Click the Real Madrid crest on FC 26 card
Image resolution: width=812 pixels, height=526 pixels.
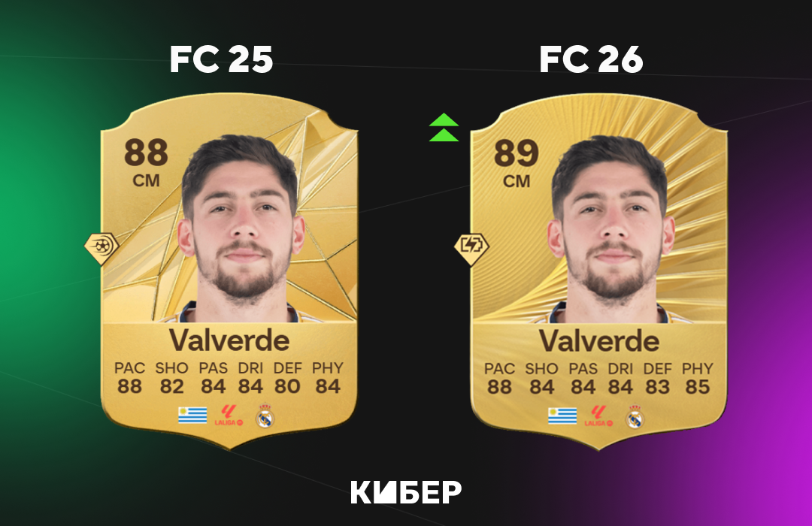(635, 416)
